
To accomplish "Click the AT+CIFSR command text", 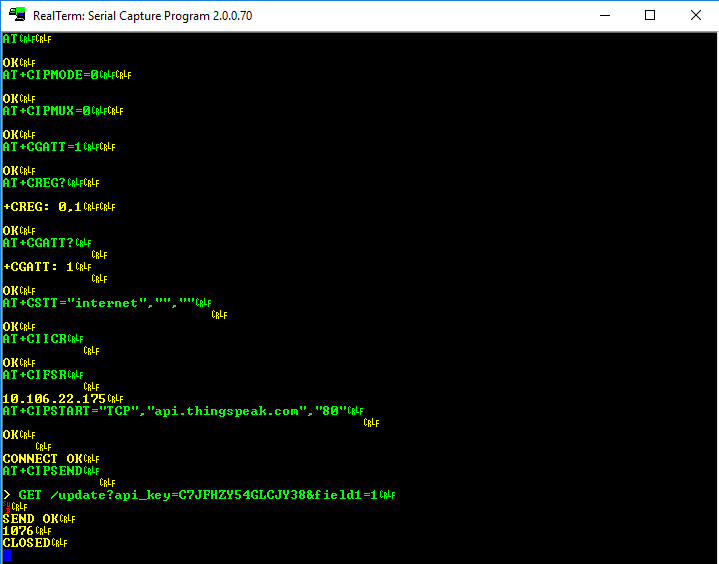I will [34, 375].
